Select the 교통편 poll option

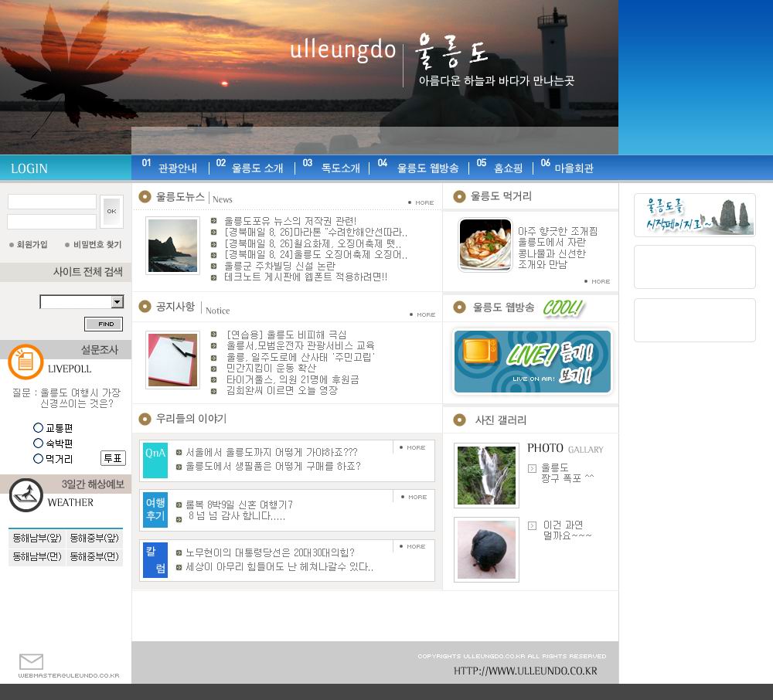(38, 427)
